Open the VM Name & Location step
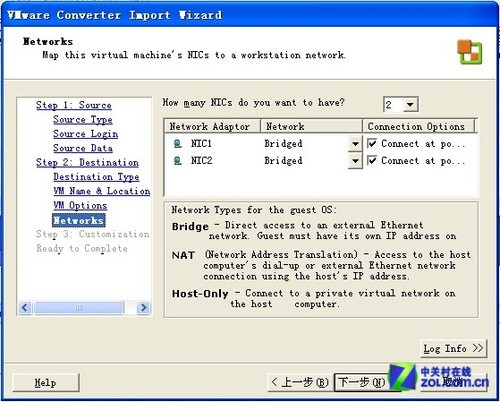This screenshot has height=402, width=500. (x=102, y=191)
